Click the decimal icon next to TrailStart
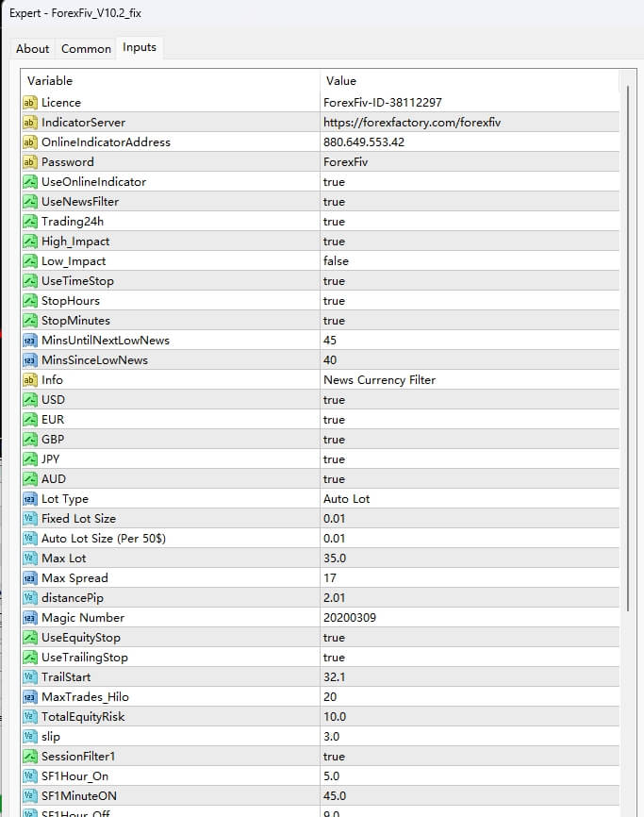 point(32,676)
